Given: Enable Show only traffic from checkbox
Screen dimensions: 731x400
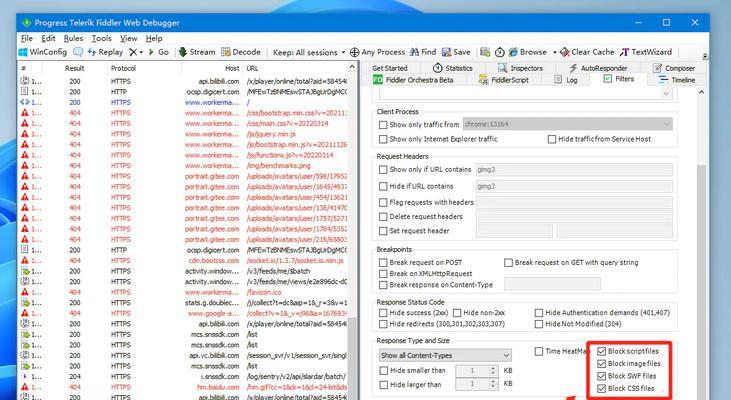Looking at the screenshot, I should [383, 125].
